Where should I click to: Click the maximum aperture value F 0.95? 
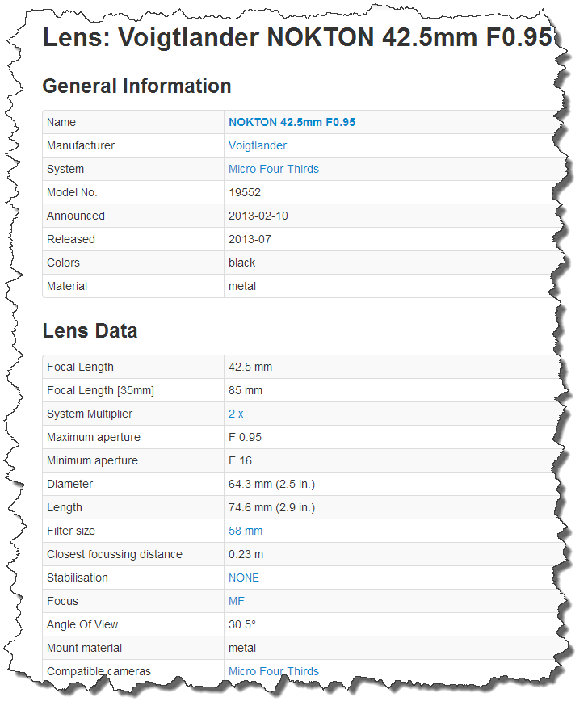coord(245,438)
